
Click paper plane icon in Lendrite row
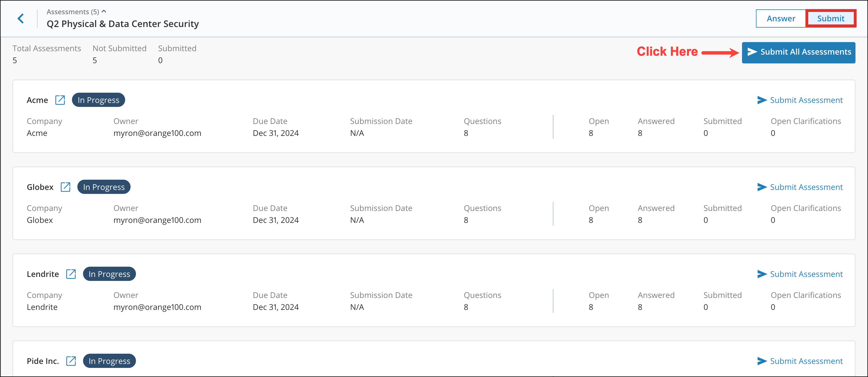coord(762,274)
